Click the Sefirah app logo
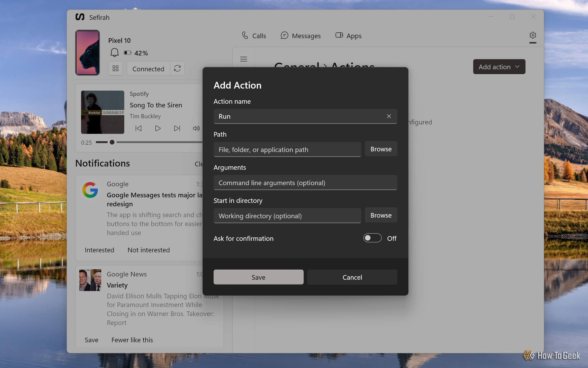 [x=80, y=17]
